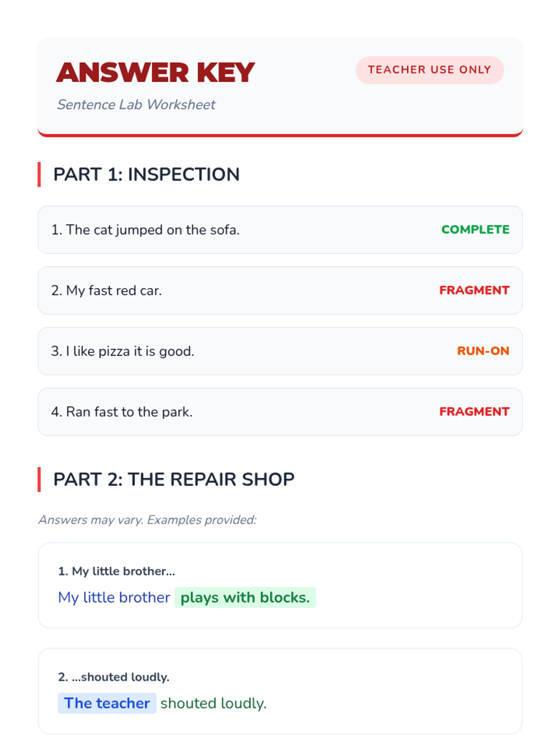The width and height of the screenshot is (560, 747).
Task: Click the FRAGMENT label beside 'Ran fast to the park'
Action: click(x=474, y=412)
